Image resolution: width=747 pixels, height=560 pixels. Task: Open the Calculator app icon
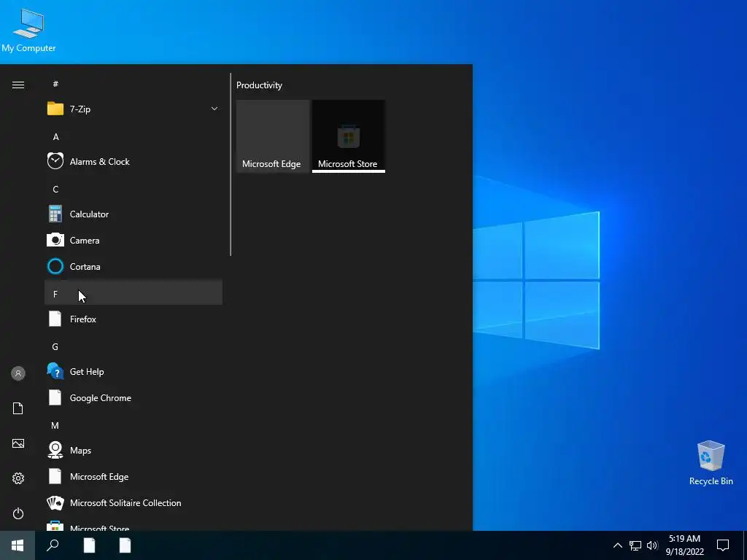coord(55,214)
